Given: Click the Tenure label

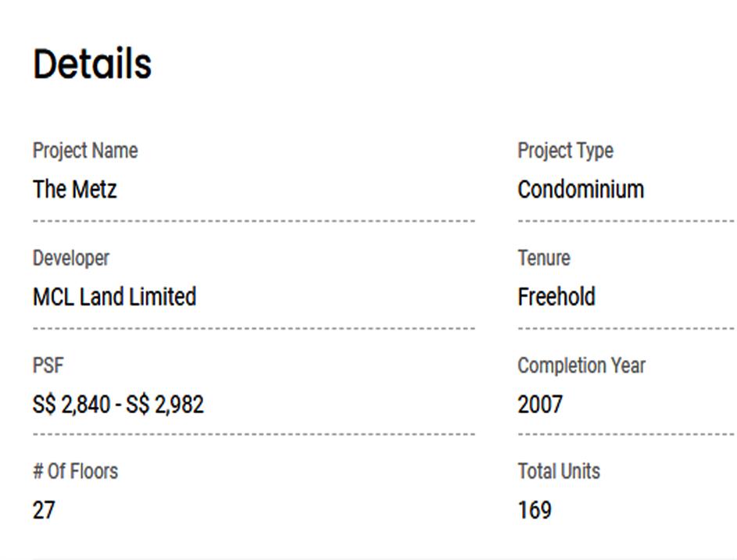Looking at the screenshot, I should [544, 259].
